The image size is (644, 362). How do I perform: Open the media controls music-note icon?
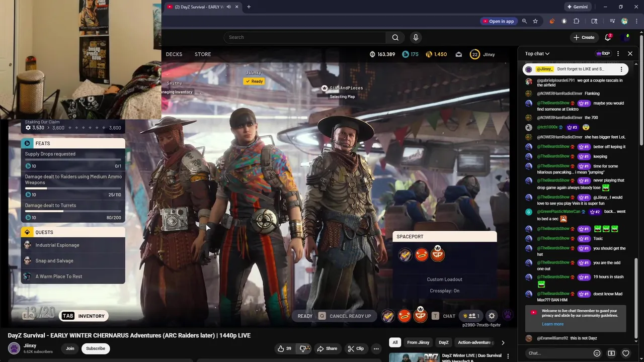pos(612,21)
